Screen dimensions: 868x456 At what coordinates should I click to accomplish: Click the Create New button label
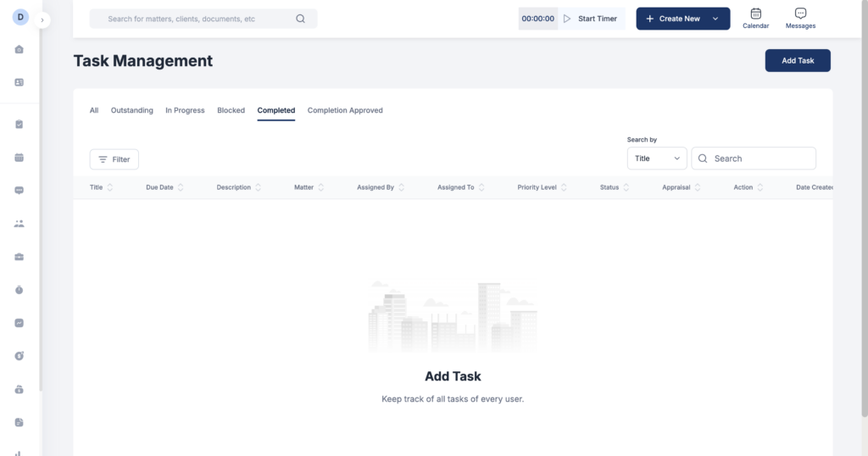tap(679, 19)
